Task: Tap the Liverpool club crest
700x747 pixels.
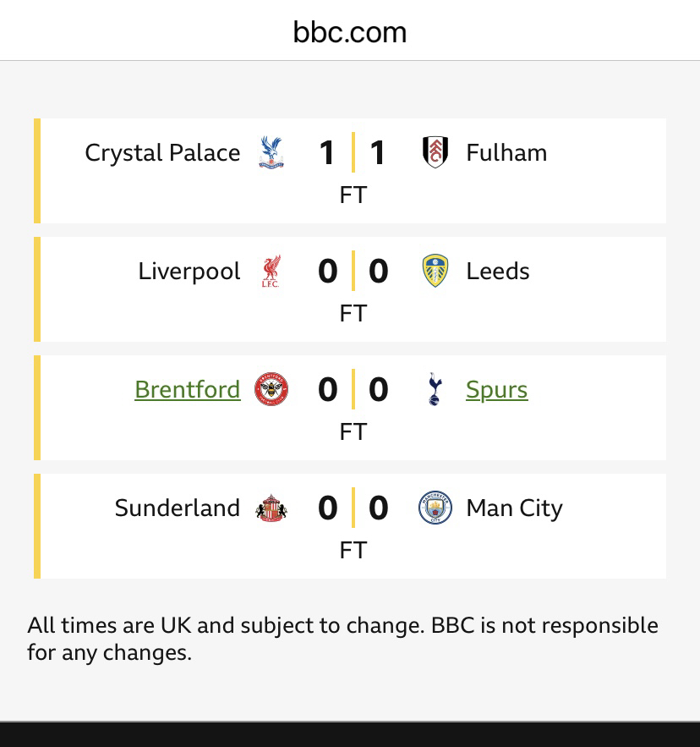Action: pos(271,271)
